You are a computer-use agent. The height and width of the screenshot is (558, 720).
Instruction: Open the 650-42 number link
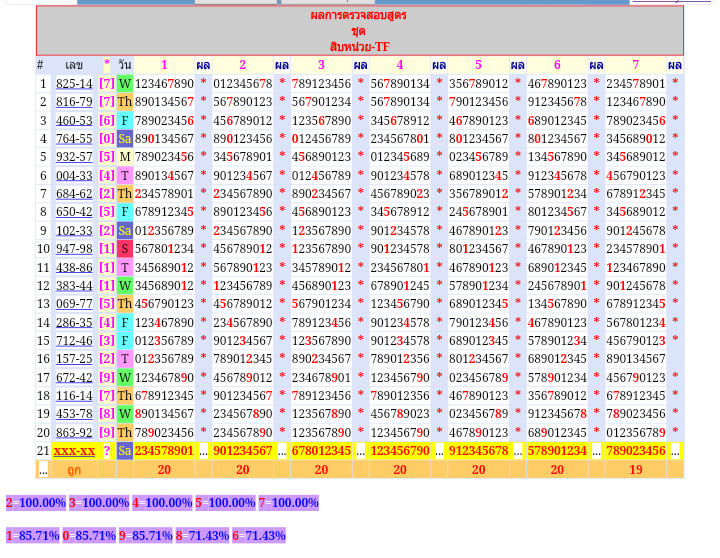74,212
